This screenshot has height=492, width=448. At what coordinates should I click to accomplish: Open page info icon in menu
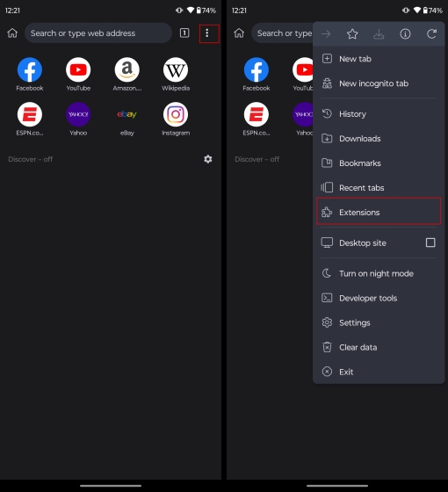pos(405,34)
